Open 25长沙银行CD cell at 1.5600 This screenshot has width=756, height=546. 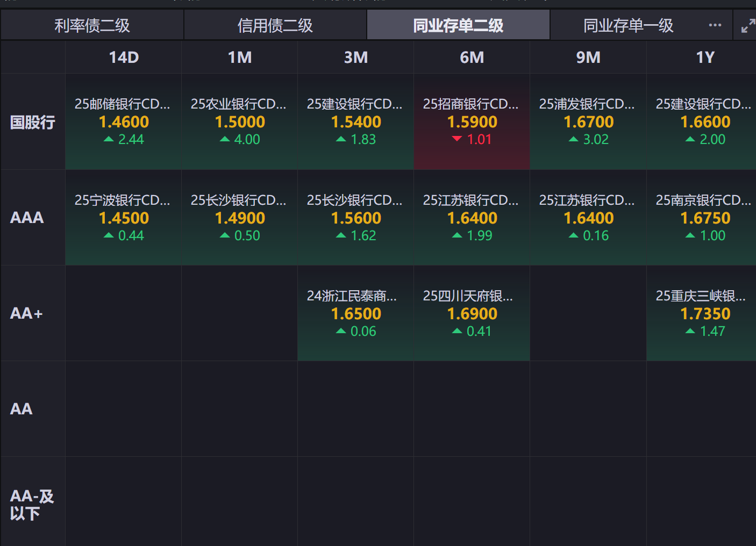pyautogui.click(x=356, y=218)
